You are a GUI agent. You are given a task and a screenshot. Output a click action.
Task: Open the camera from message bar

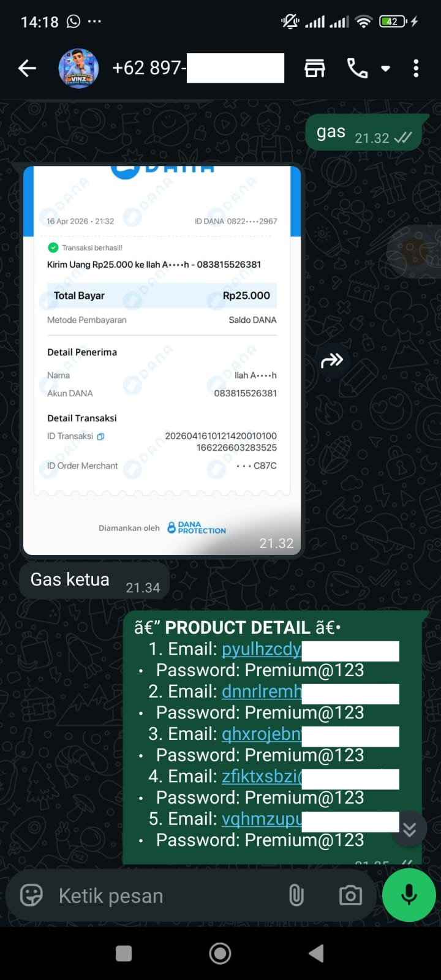click(x=350, y=895)
